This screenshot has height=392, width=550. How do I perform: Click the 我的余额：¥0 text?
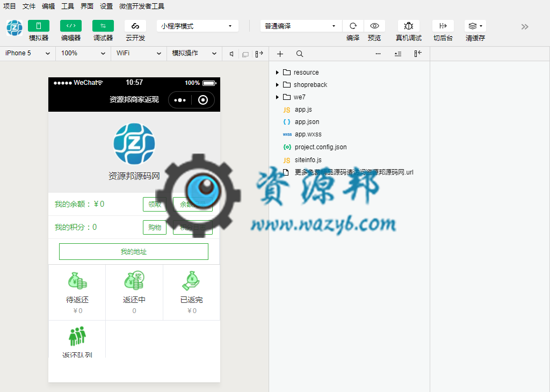(x=79, y=204)
